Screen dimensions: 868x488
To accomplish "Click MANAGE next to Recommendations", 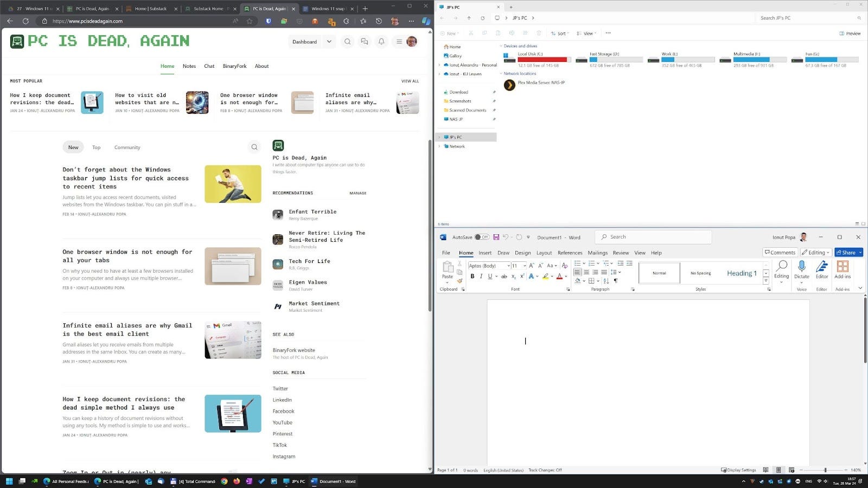I will click(358, 193).
